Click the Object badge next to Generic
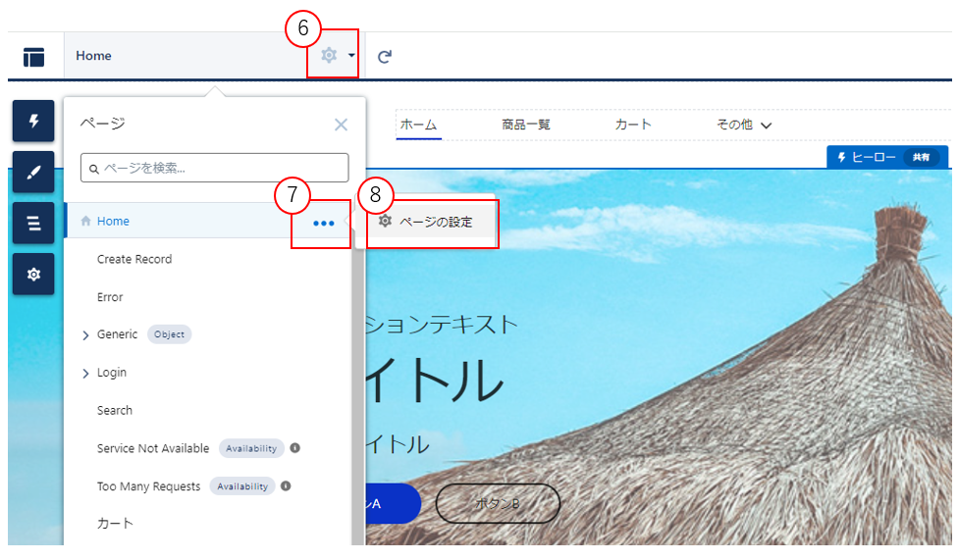958x560 pixels. coord(169,334)
